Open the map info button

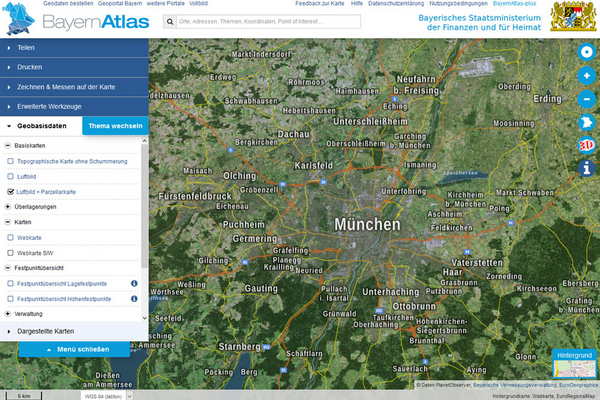pyautogui.click(x=586, y=168)
